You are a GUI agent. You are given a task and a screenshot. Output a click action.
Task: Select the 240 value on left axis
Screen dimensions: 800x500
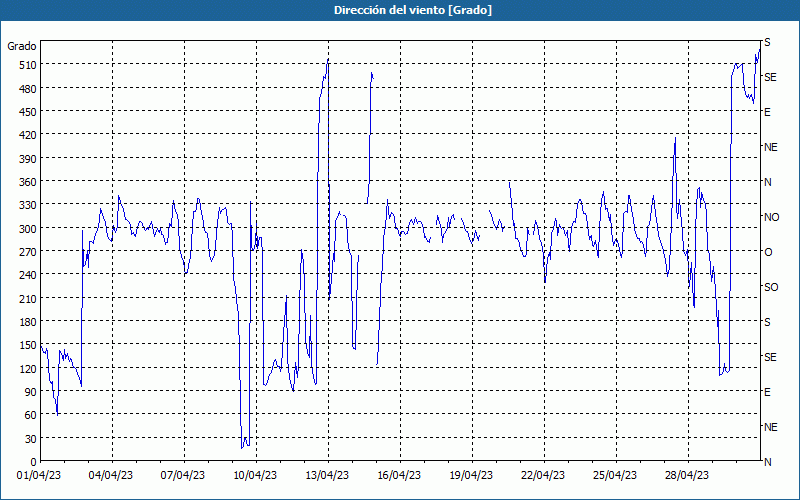point(28,276)
